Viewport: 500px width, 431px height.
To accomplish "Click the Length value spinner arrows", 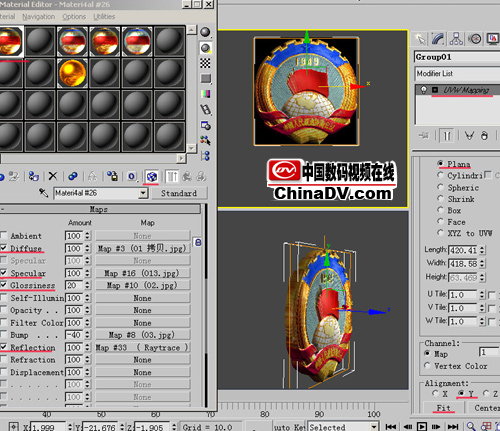I will (x=482, y=250).
